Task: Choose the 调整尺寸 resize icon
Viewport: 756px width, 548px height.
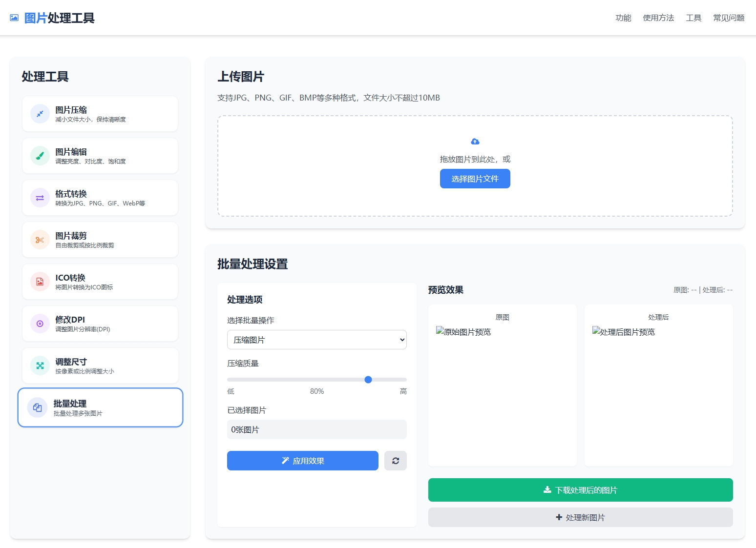Action: click(40, 365)
